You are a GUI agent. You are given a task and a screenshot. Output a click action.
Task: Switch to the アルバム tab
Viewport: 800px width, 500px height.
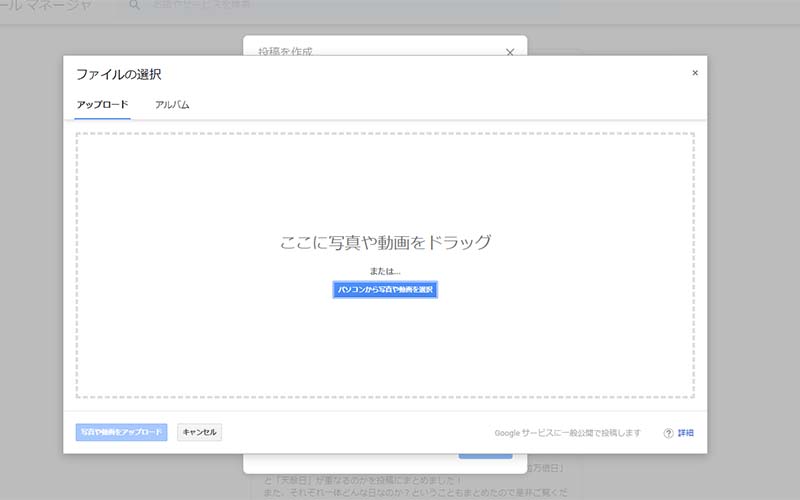[172, 105]
